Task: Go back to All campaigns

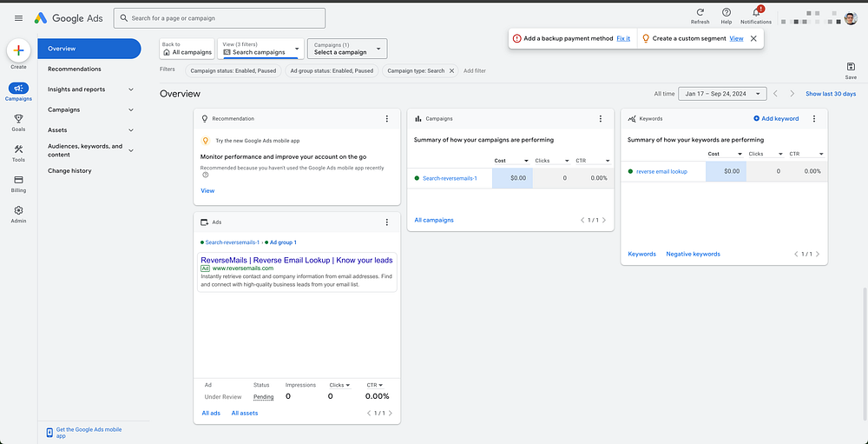Action: click(x=187, y=49)
